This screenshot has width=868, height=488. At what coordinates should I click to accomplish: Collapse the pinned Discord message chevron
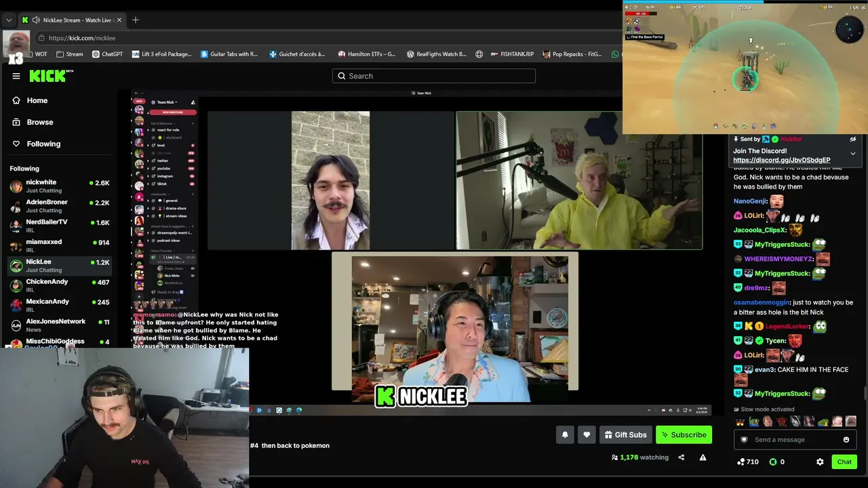coord(853,154)
